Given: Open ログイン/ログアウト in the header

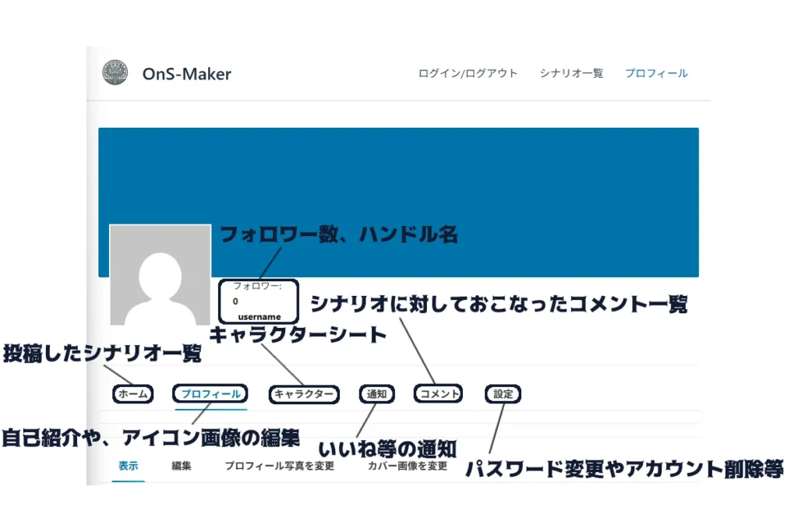Looking at the screenshot, I should 468,73.
